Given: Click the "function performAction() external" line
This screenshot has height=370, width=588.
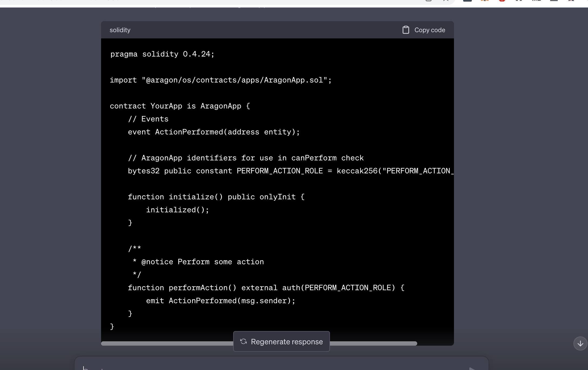Looking at the screenshot, I should pyautogui.click(x=266, y=288).
